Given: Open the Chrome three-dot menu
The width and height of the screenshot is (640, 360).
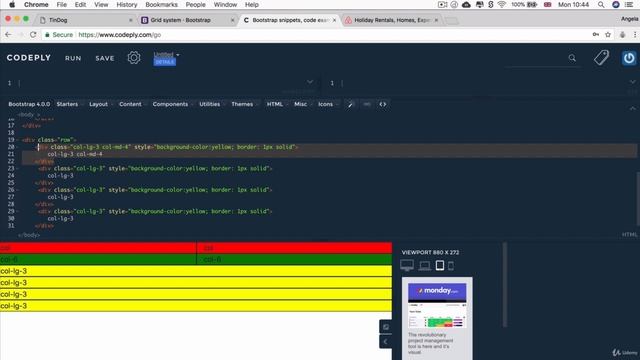Looking at the screenshot, I should tap(635, 35).
